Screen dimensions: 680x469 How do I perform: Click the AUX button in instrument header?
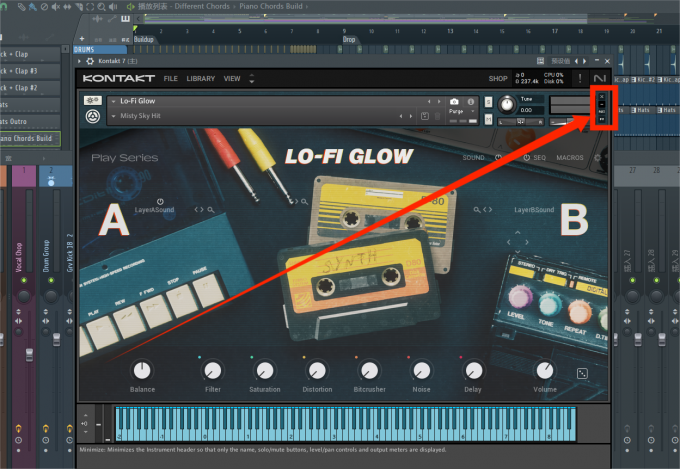(602, 112)
